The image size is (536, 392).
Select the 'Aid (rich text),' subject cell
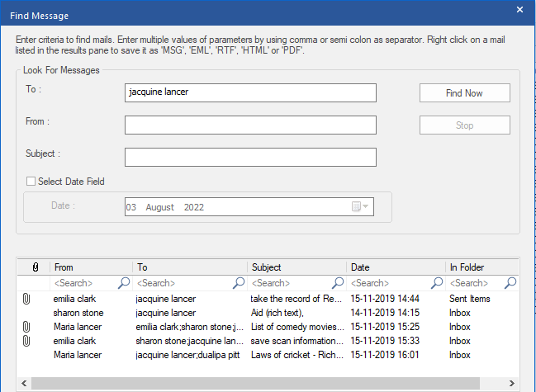[277, 313]
